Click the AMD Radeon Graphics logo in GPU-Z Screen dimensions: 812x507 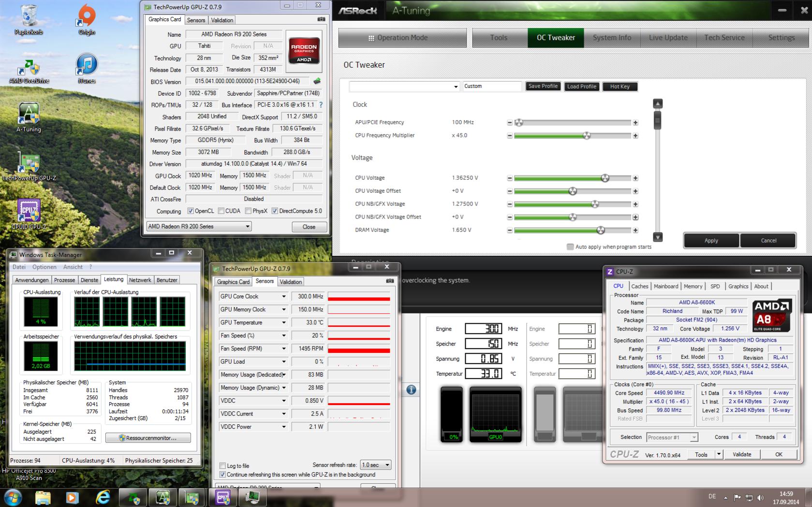[304, 50]
